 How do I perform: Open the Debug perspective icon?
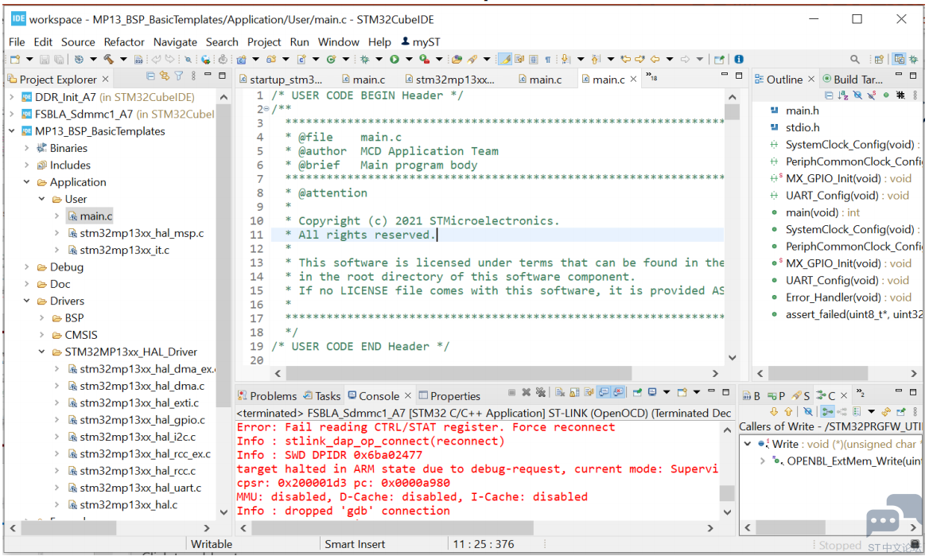point(914,59)
